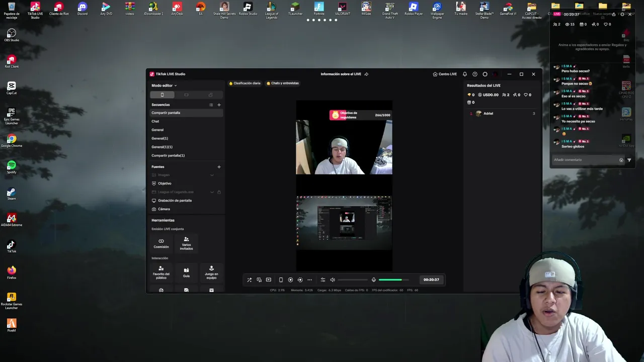The image size is (644, 362).
Task: Open the Discord desktop icon
Action: click(83, 9)
